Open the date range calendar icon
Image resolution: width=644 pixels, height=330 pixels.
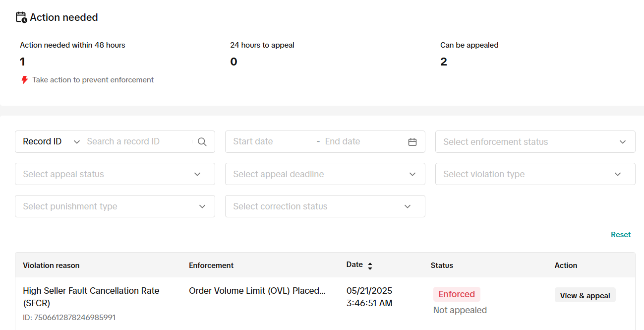click(x=412, y=142)
